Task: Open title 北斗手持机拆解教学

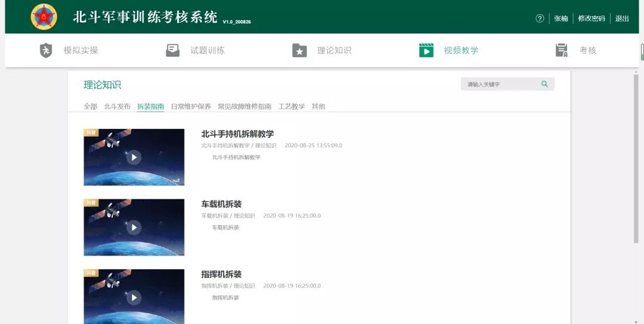Action: [237, 134]
